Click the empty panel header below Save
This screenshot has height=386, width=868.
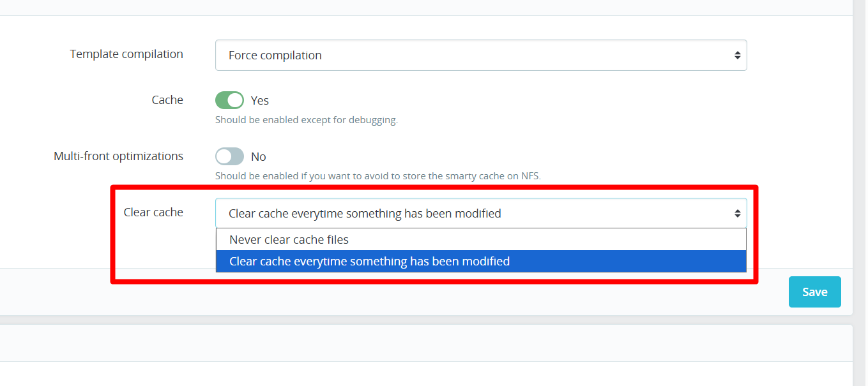tap(426, 343)
